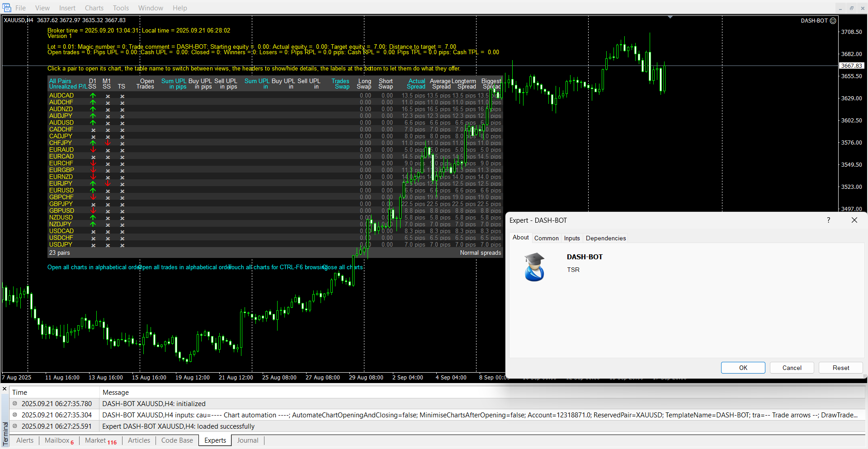Open the EURUSD pair chart from dashboard
Image resolution: width=868 pixels, height=449 pixels.
61,191
